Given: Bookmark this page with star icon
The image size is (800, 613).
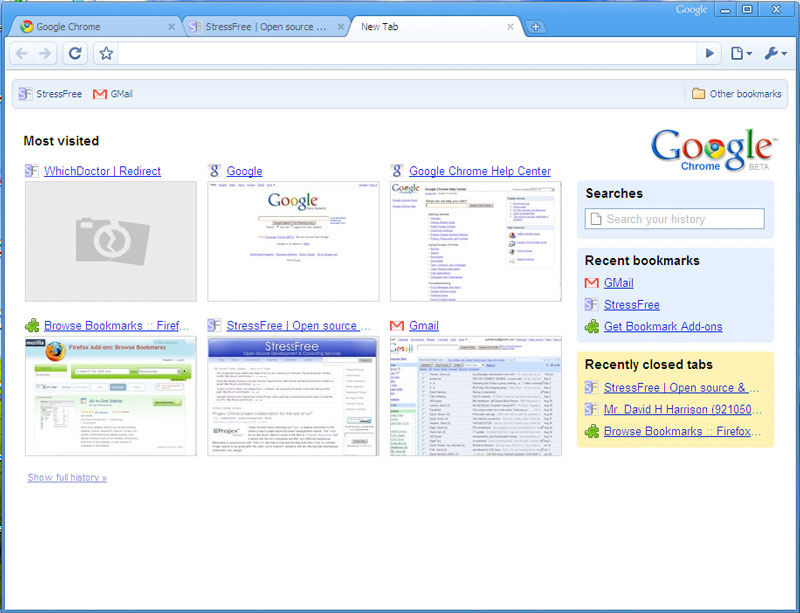Looking at the screenshot, I should [106, 53].
